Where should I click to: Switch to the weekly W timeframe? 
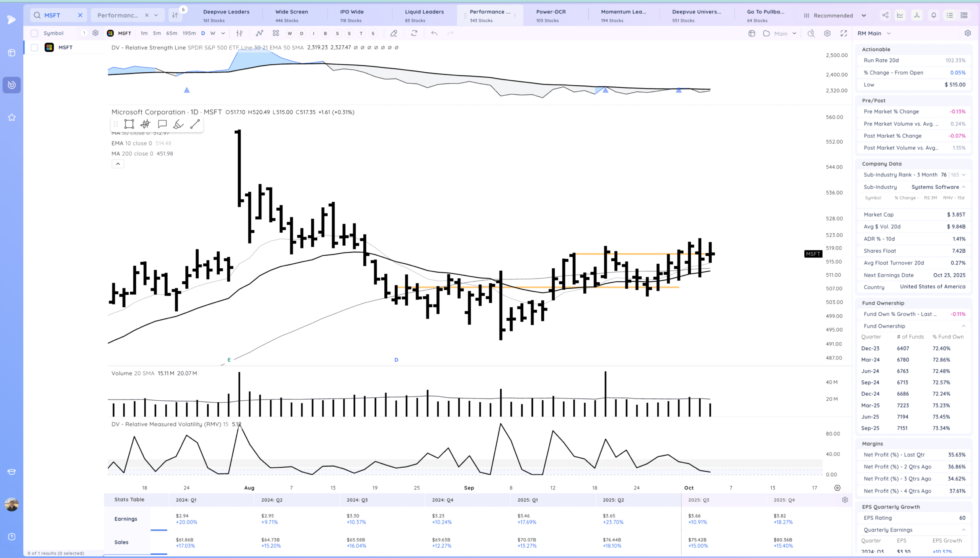(x=213, y=33)
